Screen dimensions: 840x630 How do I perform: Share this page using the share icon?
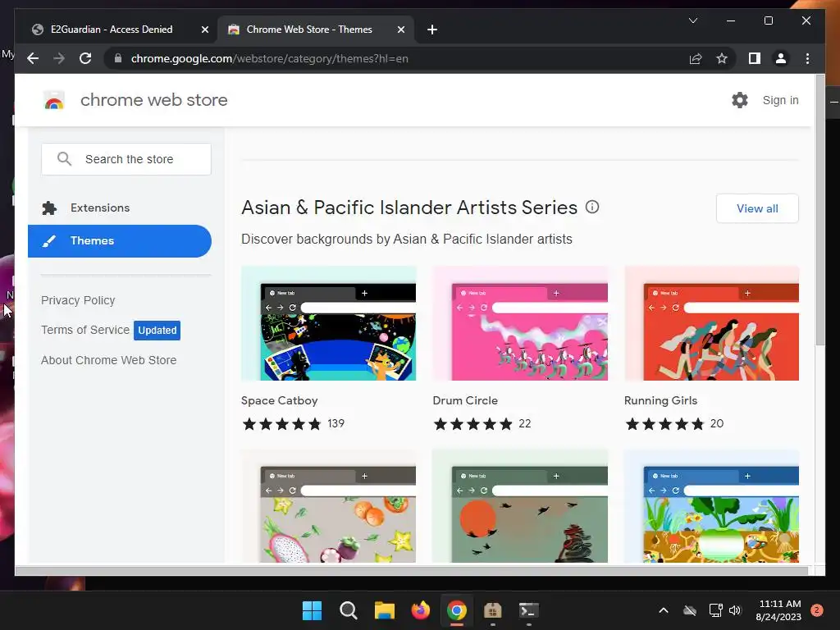pos(696,58)
